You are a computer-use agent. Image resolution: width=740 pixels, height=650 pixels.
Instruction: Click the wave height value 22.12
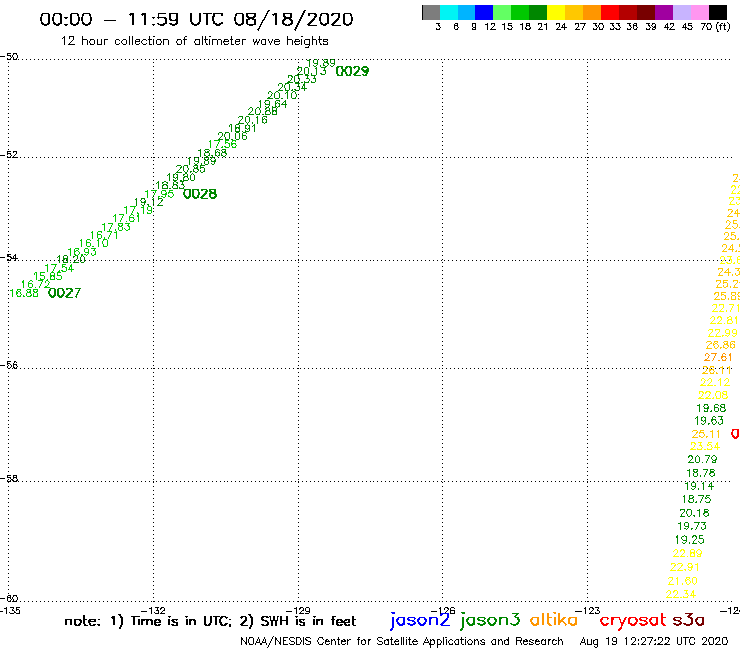tap(715, 382)
